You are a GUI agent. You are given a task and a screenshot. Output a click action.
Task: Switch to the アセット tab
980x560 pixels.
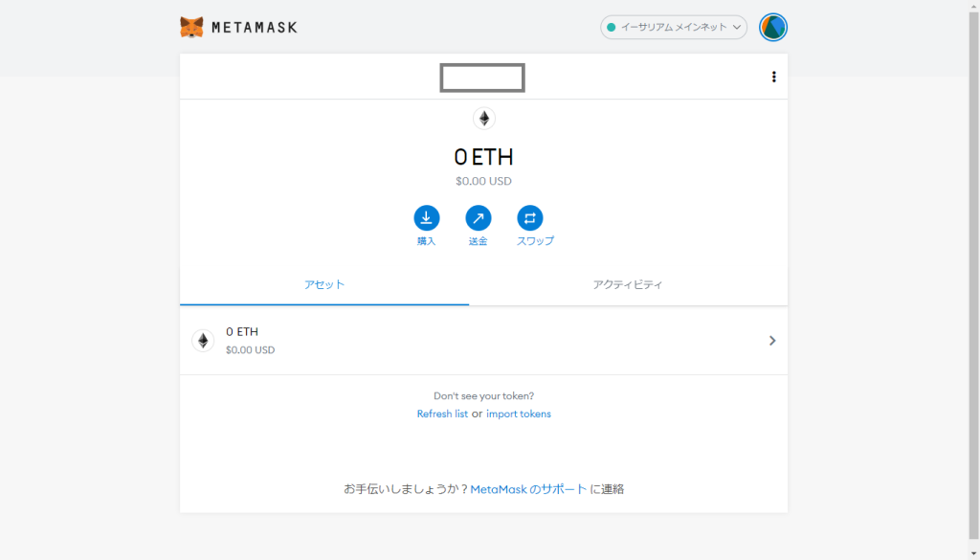324,285
